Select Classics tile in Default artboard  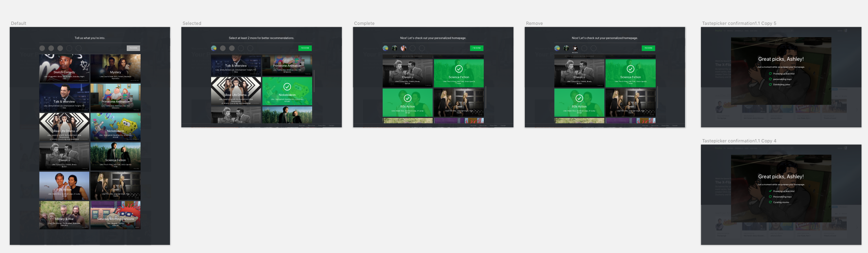click(x=64, y=156)
